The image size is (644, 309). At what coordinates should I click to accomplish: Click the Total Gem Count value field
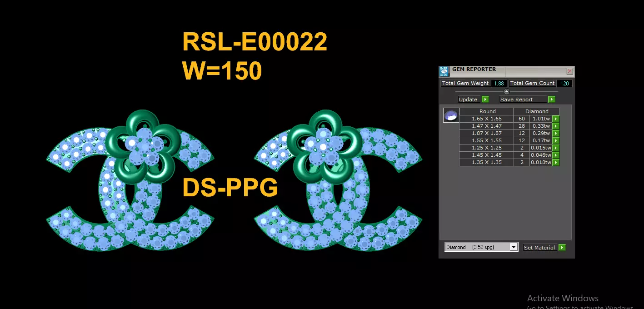pos(564,84)
